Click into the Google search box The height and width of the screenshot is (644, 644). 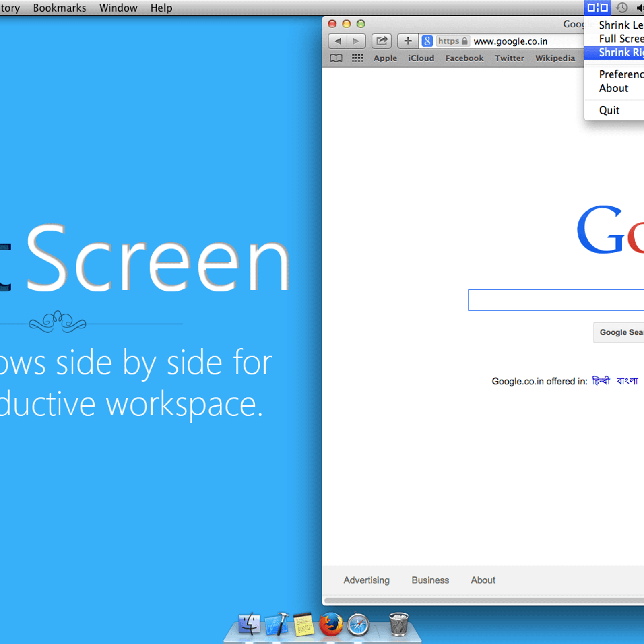coord(556,300)
